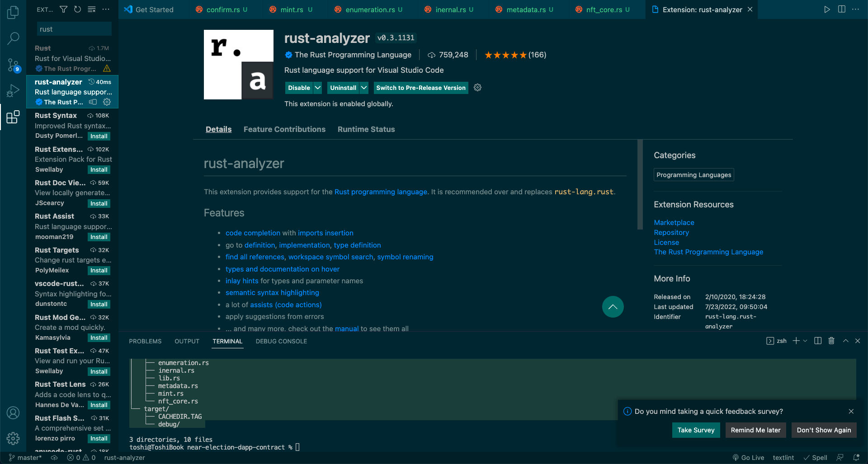This screenshot has height=464, width=868.
Task: Start Go Live server from status bar
Action: click(x=748, y=458)
